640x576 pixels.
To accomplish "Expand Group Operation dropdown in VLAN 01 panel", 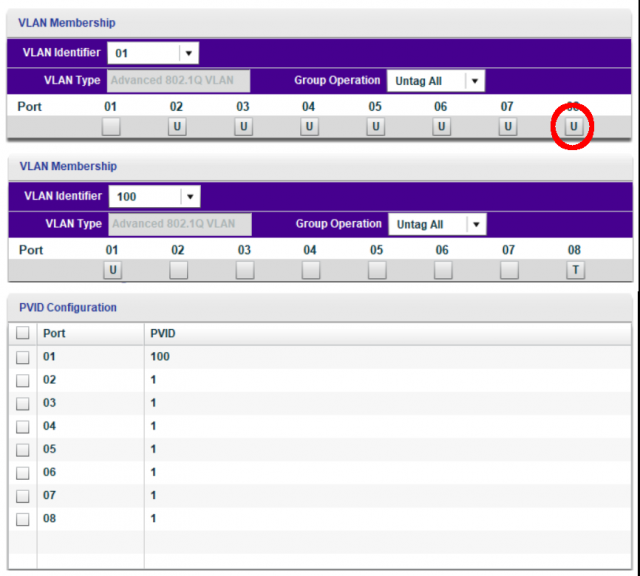I will (x=474, y=81).
